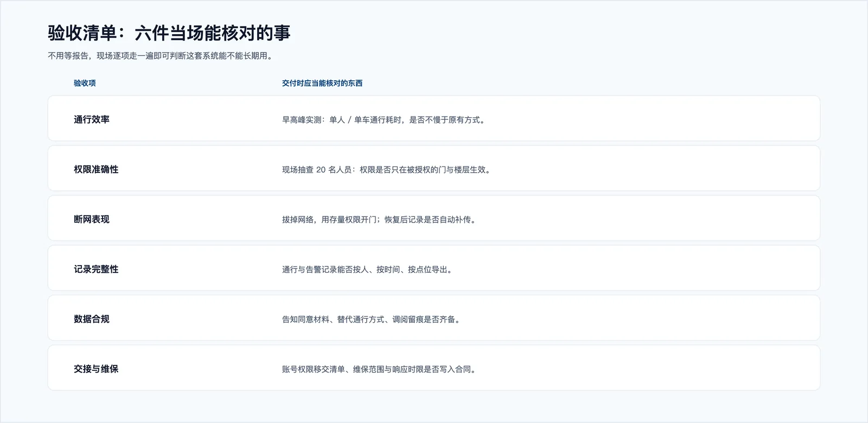Click the description starting with 早高峰实测
Image resolution: width=868 pixels, height=423 pixels.
click(x=385, y=120)
